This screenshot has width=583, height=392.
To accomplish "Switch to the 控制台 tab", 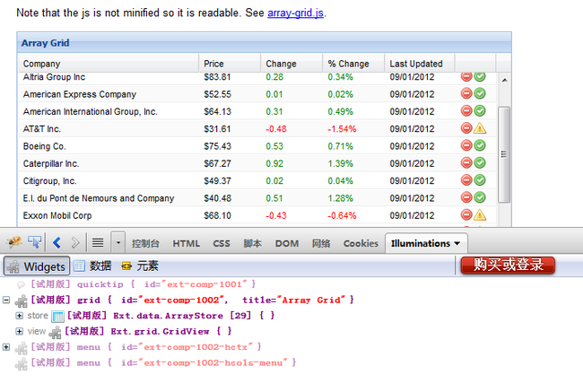I will tap(145, 244).
